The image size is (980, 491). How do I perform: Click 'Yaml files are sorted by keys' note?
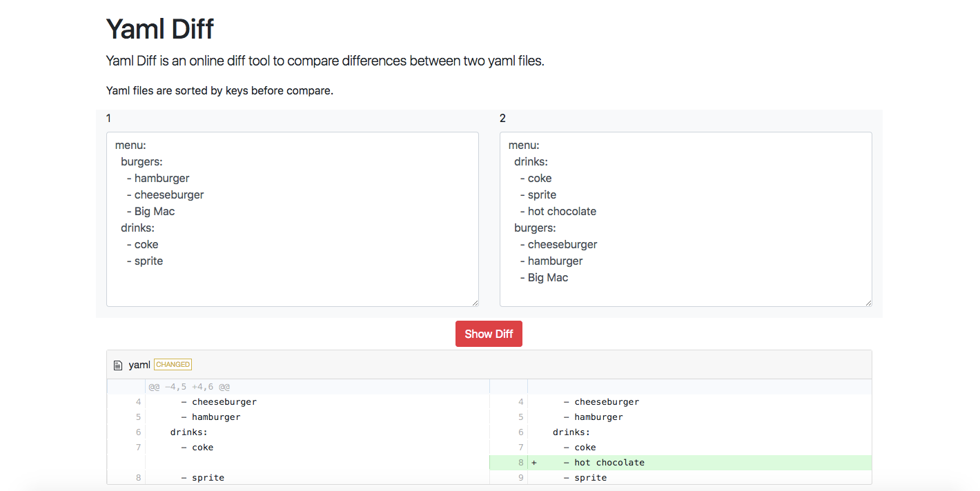pyautogui.click(x=219, y=90)
